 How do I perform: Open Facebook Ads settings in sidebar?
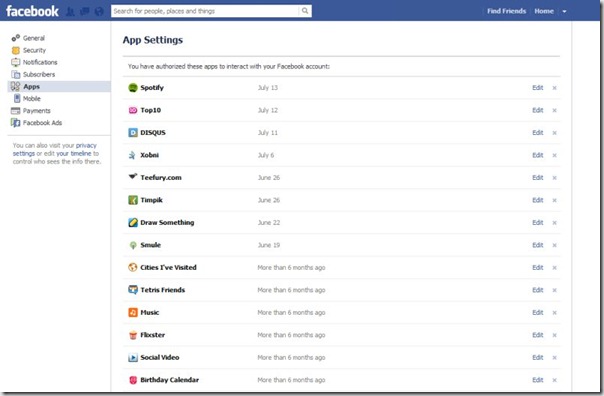42,123
